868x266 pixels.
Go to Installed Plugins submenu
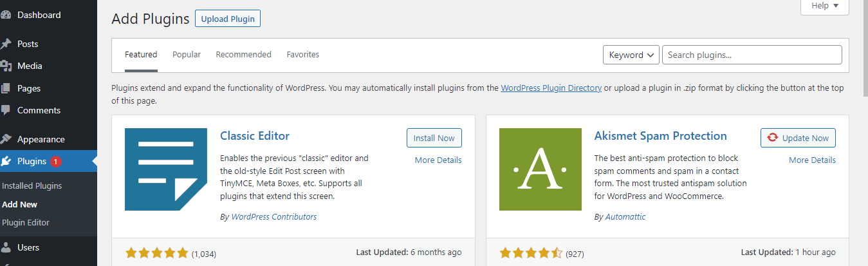pyautogui.click(x=32, y=185)
